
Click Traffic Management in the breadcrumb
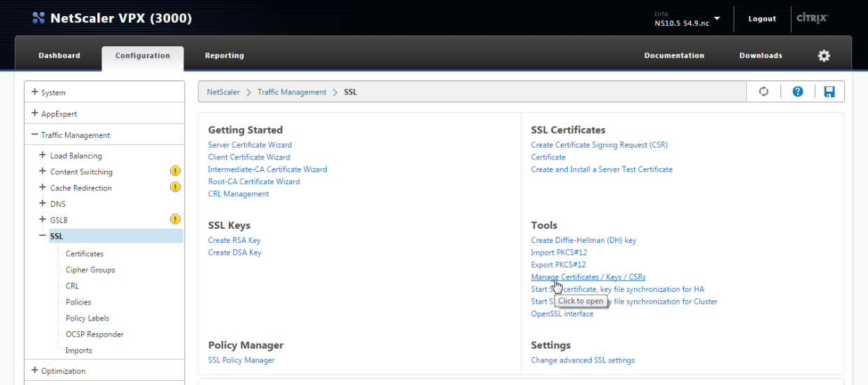pyautogui.click(x=292, y=92)
